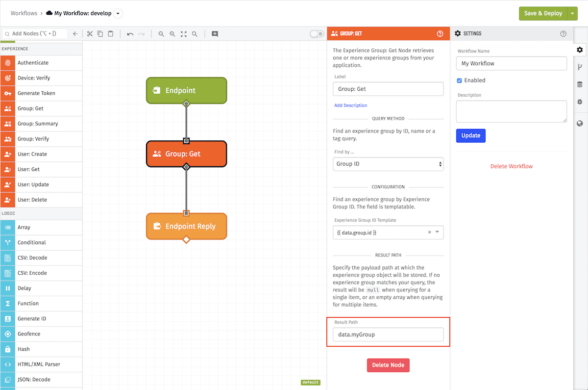Open help icon in Settings header
Viewport: 588px width, 390px height.
pos(563,34)
